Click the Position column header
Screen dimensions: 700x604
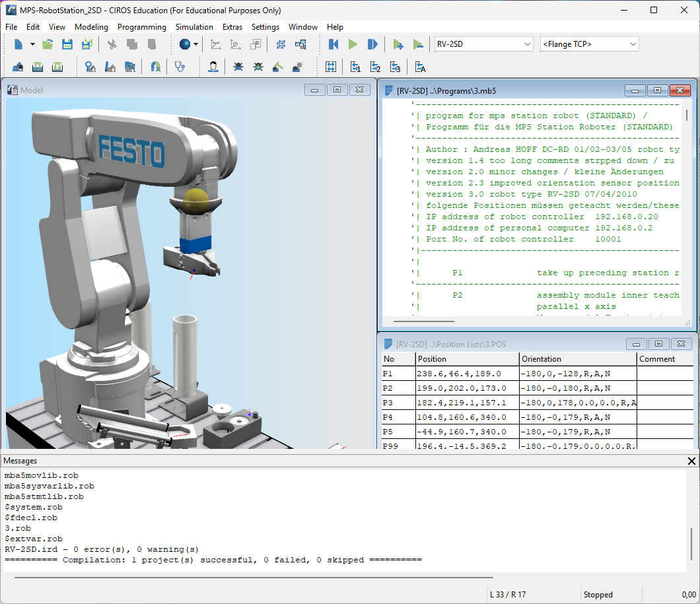click(x=468, y=359)
